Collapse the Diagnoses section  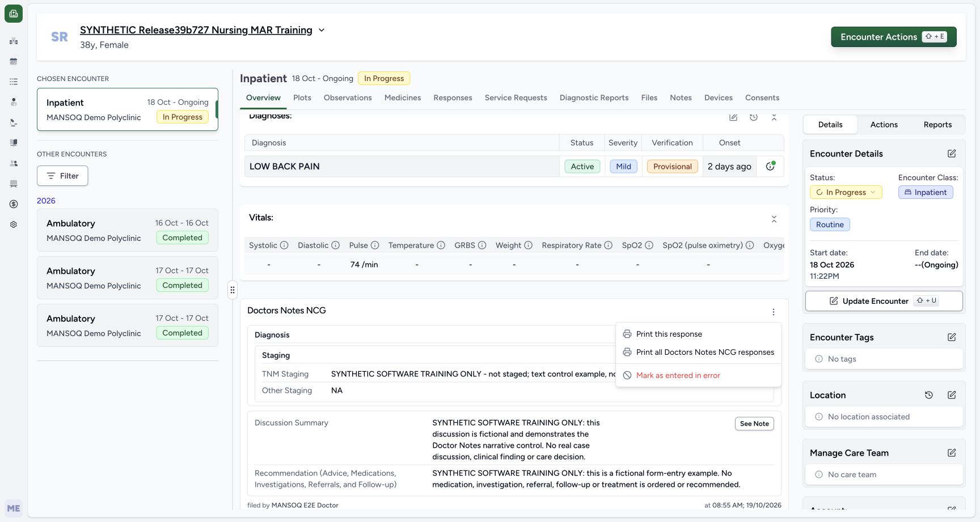(x=774, y=117)
